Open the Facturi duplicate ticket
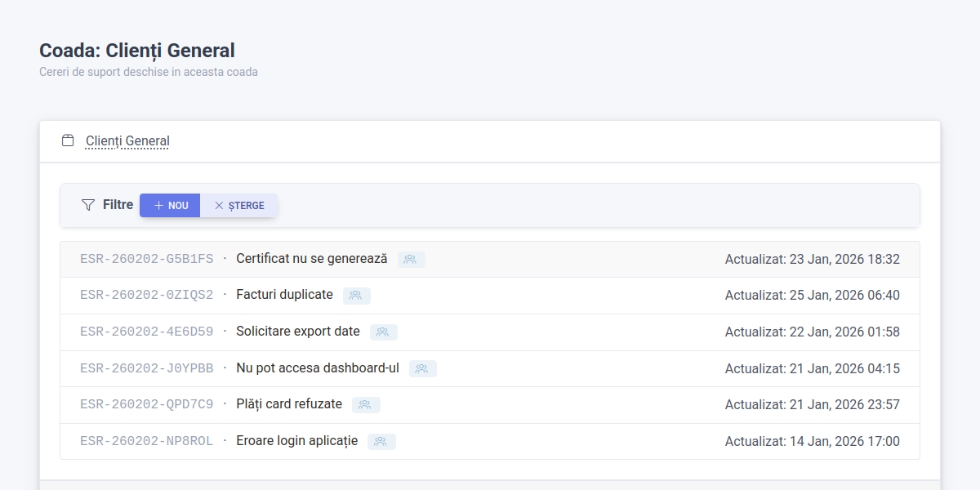The height and width of the screenshot is (490, 980). coord(284,295)
